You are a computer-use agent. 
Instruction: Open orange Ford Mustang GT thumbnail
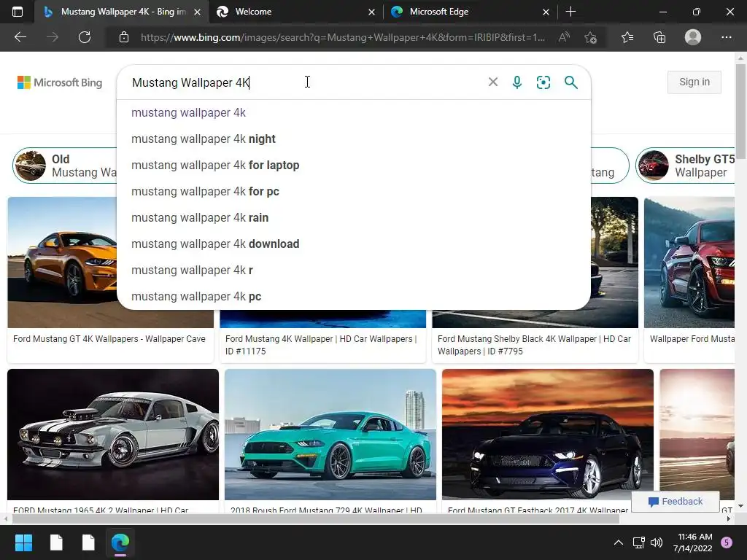[x=62, y=262]
